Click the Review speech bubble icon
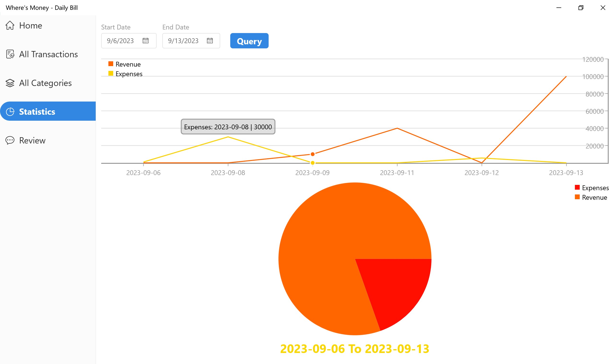The image size is (614, 364). tap(10, 141)
